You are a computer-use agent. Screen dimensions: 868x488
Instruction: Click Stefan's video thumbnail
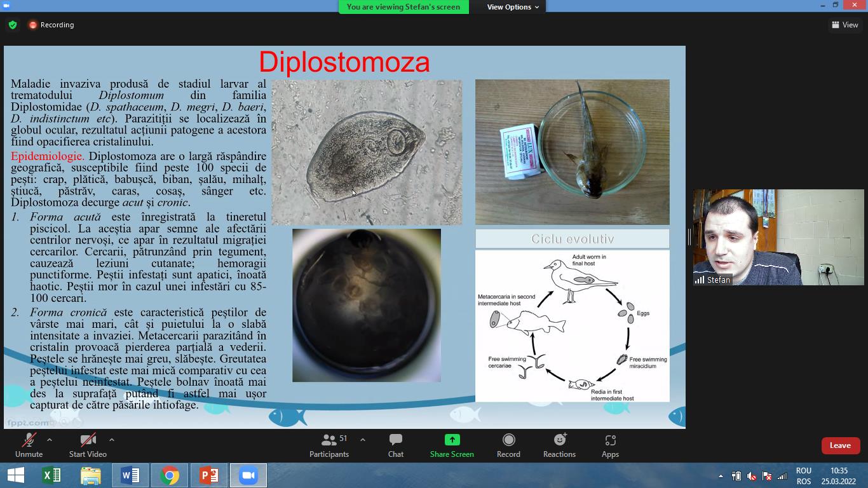point(778,237)
